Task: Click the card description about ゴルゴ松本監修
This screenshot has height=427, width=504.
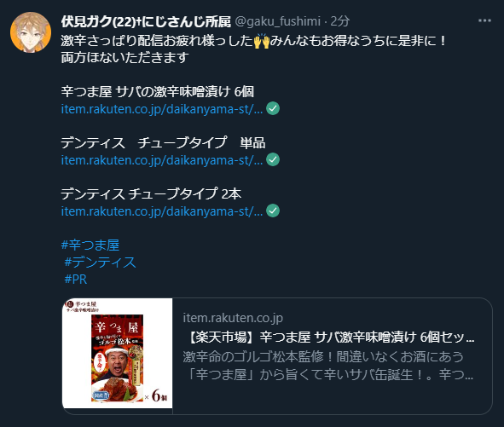Action: pyautogui.click(x=328, y=366)
